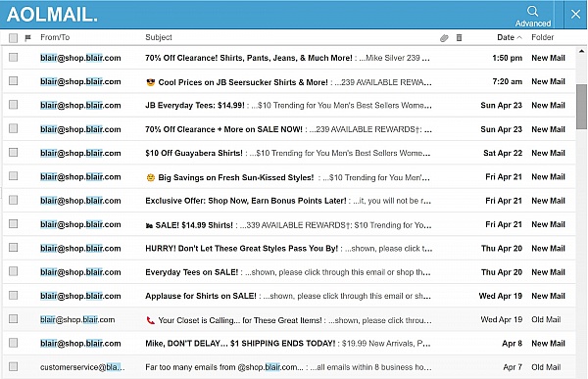Open Your Closet is Calling email

tap(289, 320)
